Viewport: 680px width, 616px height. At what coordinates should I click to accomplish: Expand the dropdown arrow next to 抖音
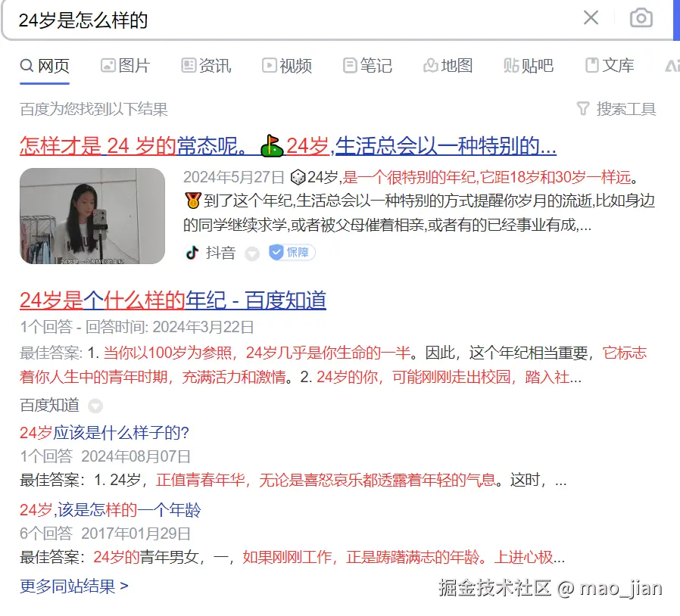click(252, 254)
